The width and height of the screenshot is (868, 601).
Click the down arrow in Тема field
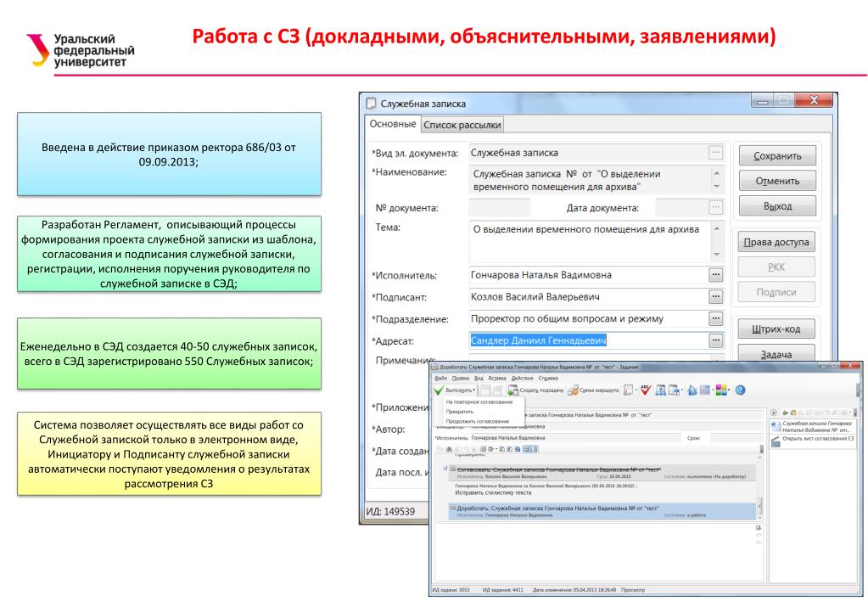pyautogui.click(x=717, y=255)
